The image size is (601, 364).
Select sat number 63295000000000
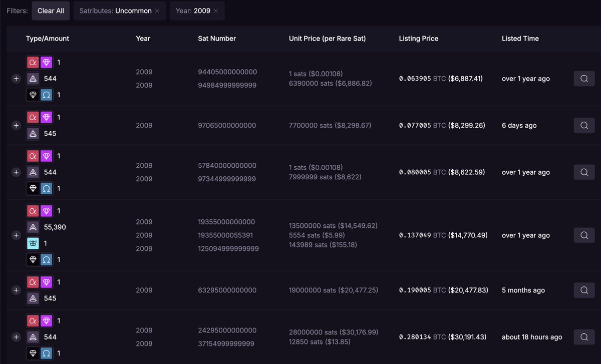pos(227,290)
